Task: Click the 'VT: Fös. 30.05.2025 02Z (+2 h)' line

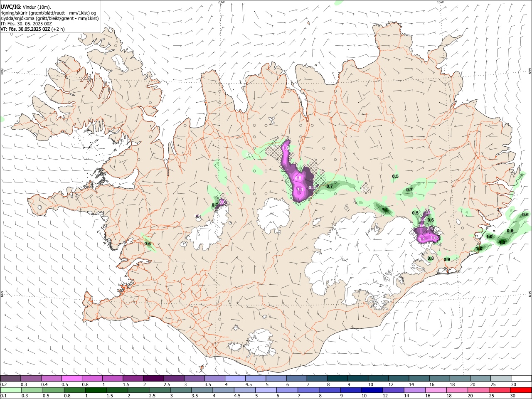Action: click(32, 29)
